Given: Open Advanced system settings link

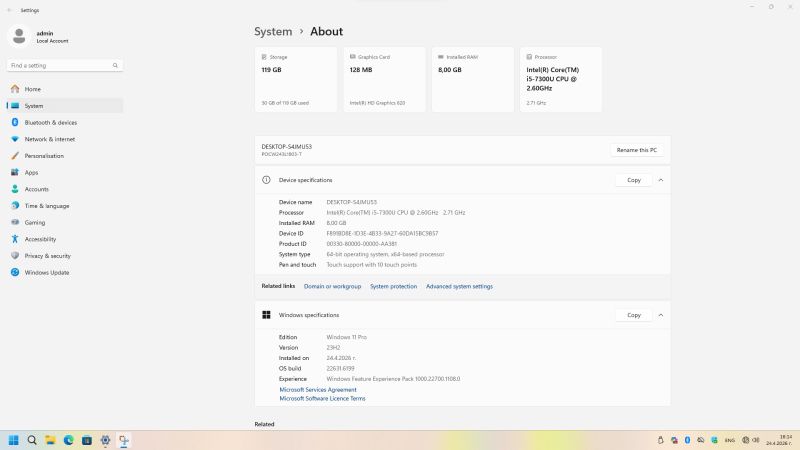Looking at the screenshot, I should [x=459, y=287].
